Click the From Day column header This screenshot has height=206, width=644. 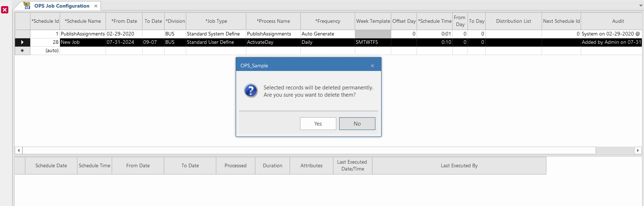point(460,21)
